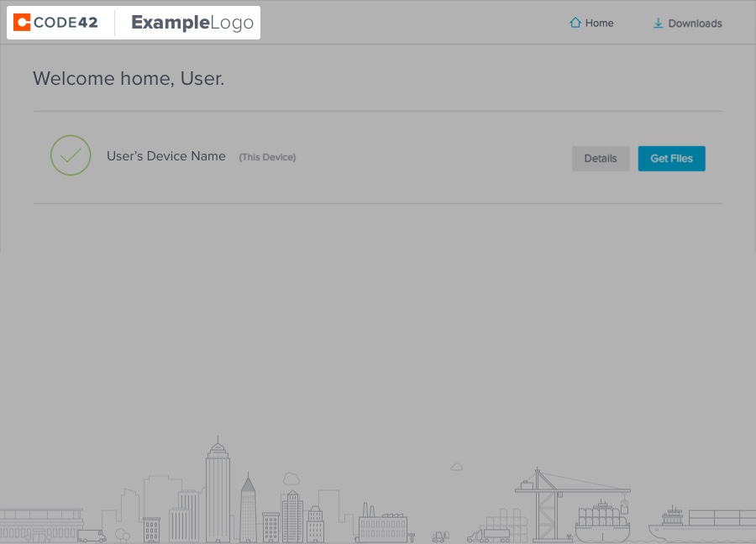Click the device entry row
756x544 pixels.
tap(378, 157)
